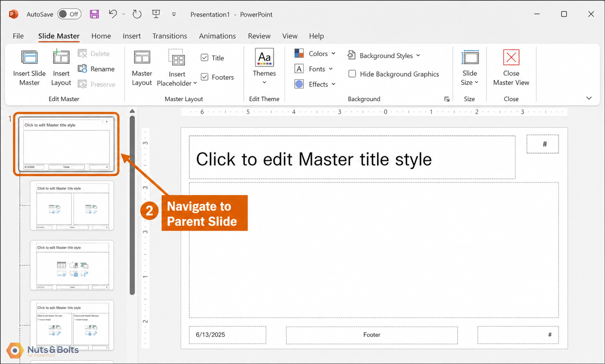This screenshot has height=364, width=605.
Task: Select the title and content layout thumbnail
Action: 72,265
